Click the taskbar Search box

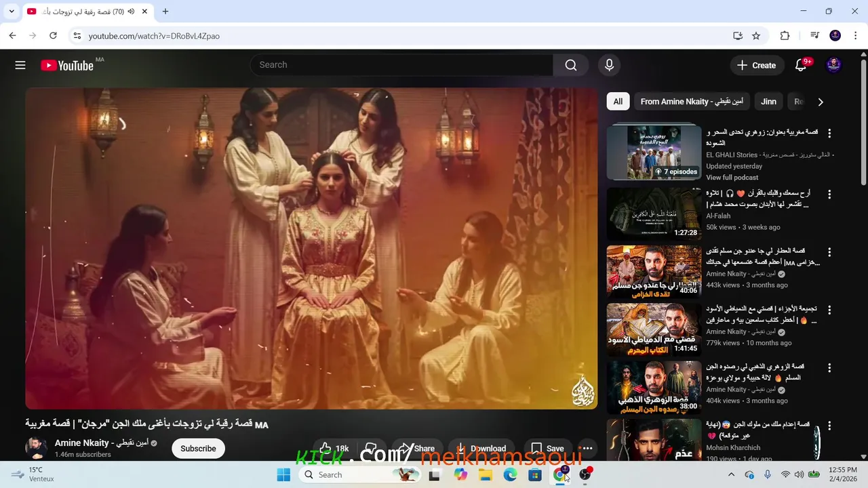point(360,474)
